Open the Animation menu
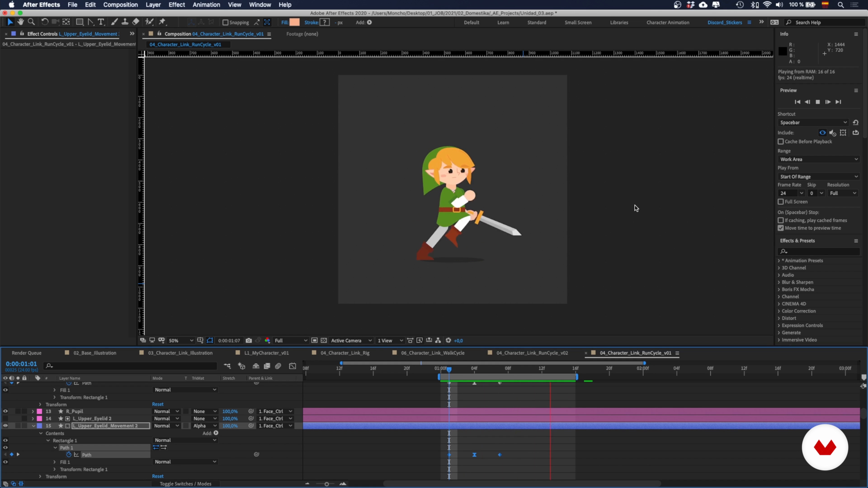 coord(206,5)
